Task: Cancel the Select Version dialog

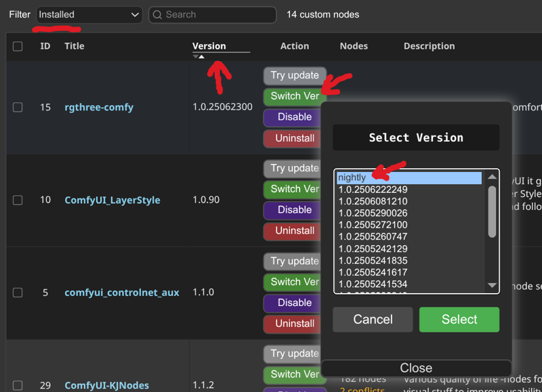Action: click(x=373, y=320)
